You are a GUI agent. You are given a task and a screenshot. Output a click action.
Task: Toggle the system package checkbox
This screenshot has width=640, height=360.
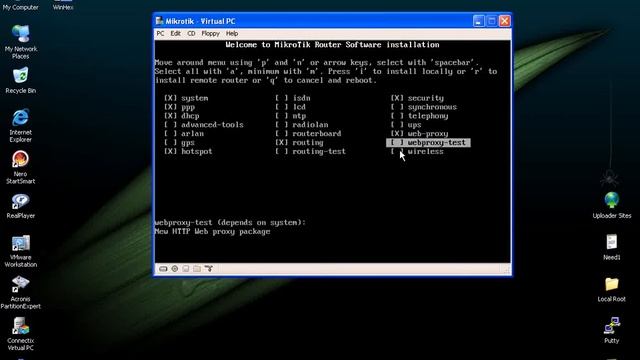pyautogui.click(x=170, y=98)
